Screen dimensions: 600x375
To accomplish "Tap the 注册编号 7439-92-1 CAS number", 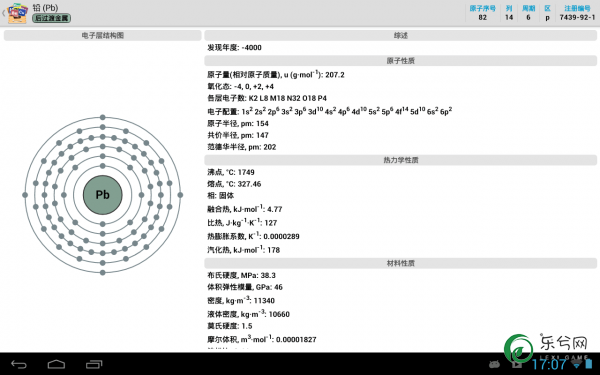I will tap(577, 13).
